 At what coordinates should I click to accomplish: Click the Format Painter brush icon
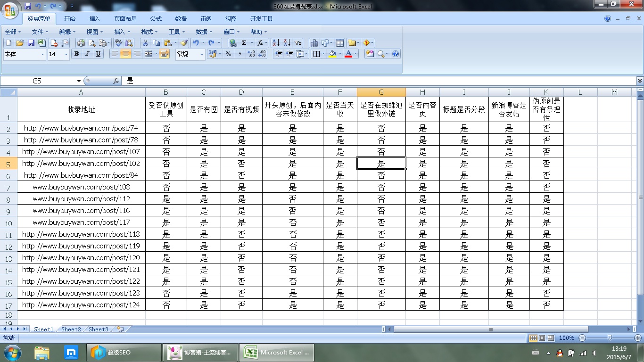coord(184,43)
